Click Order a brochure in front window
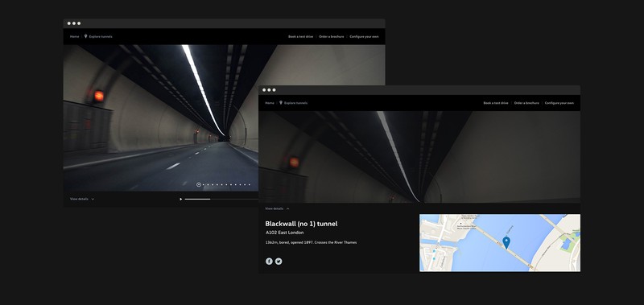 [526, 103]
